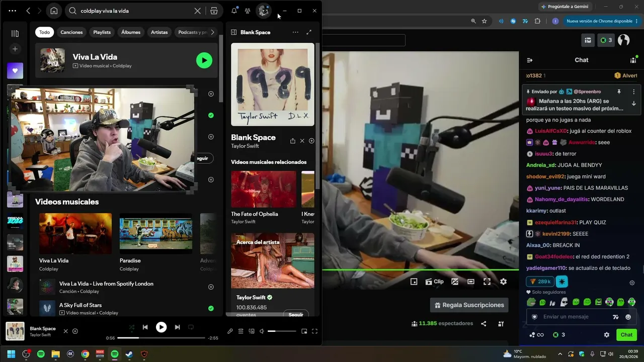Select the Canciones filter chip
The width and height of the screenshot is (644, 362).
71,32
